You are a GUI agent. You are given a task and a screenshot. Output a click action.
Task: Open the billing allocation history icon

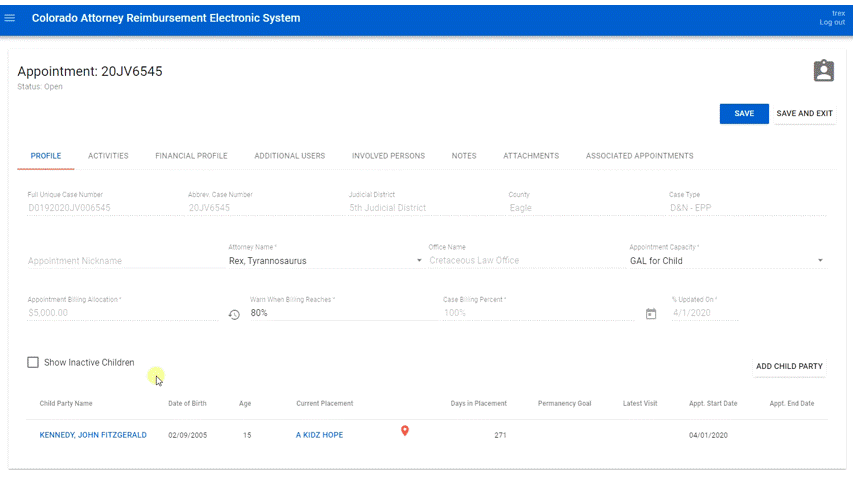(234, 315)
